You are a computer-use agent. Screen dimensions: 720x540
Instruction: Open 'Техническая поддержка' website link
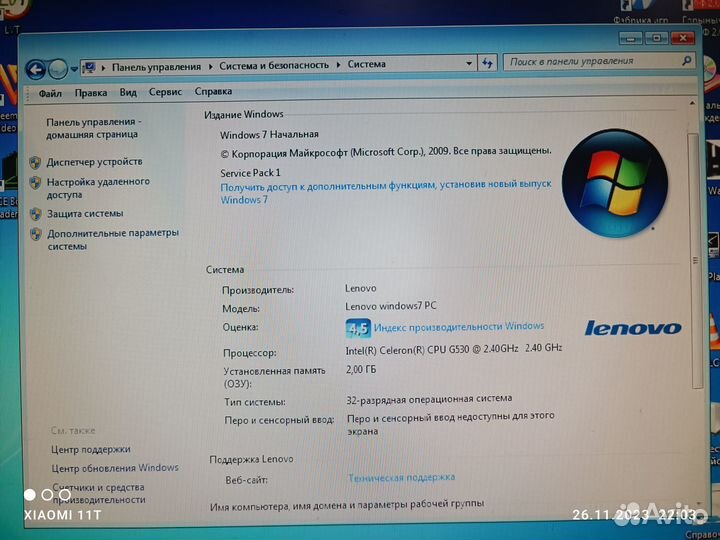pyautogui.click(x=401, y=478)
